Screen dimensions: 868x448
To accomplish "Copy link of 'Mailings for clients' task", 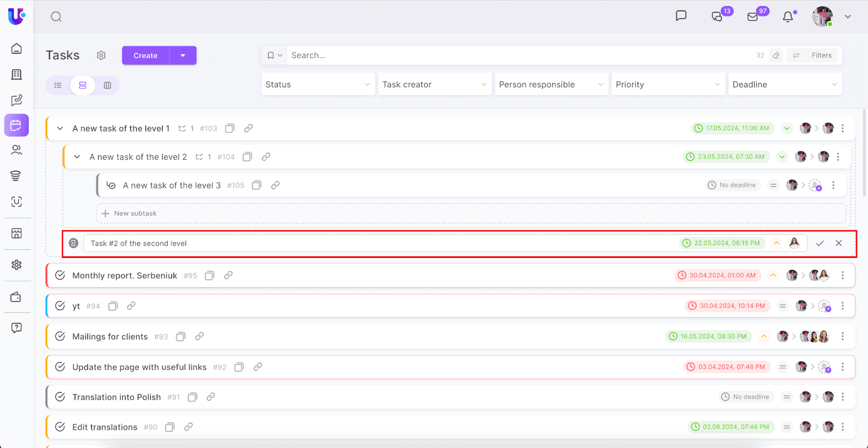I will (x=200, y=337).
